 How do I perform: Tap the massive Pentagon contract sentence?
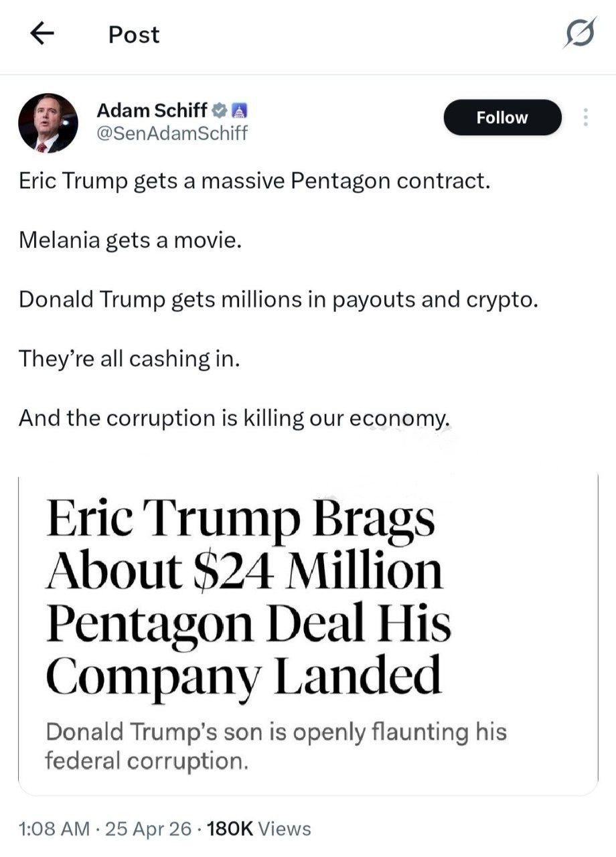click(254, 182)
